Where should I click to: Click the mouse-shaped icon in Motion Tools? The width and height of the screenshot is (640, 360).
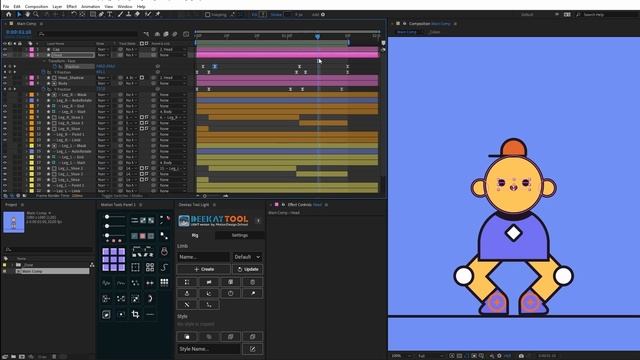tap(164, 251)
